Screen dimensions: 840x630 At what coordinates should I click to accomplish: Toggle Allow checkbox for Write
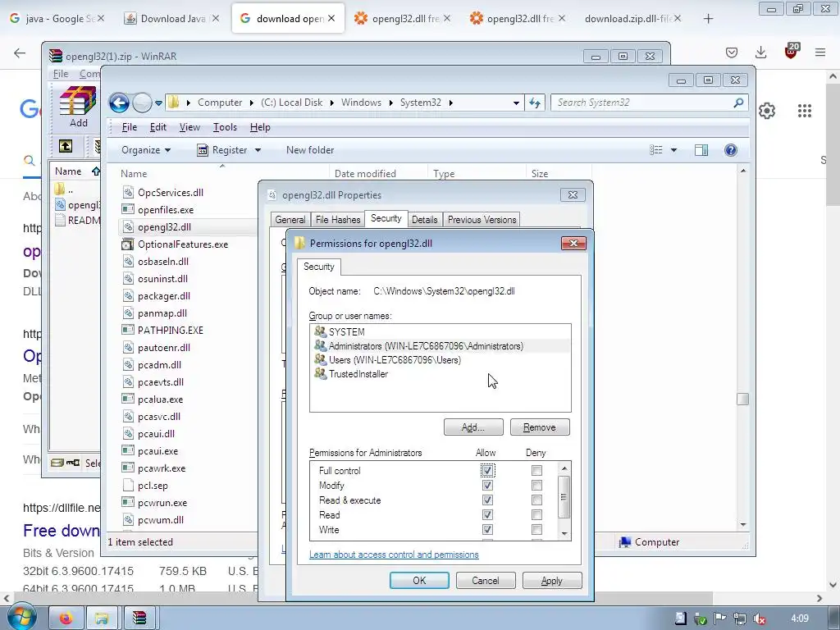487,529
